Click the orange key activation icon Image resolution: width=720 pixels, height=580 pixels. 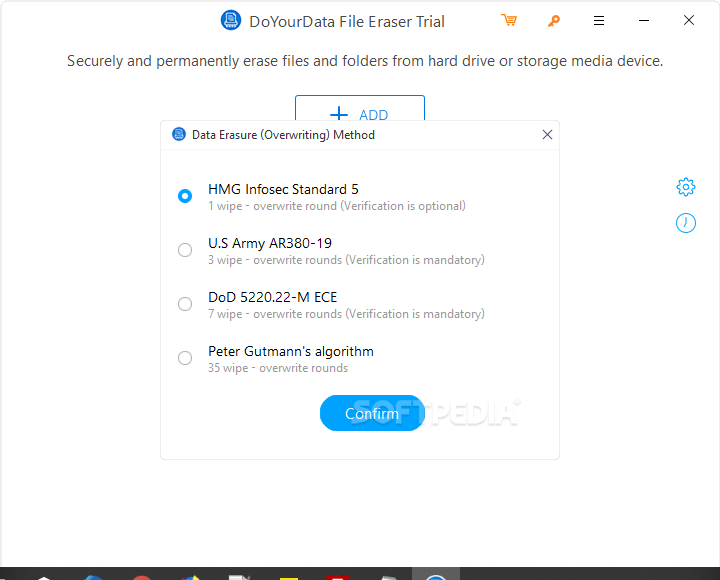coord(554,21)
